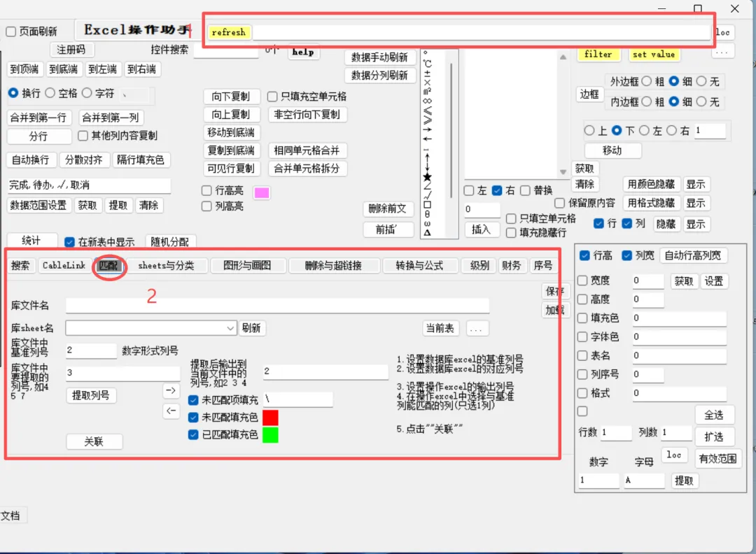Open the green 已匹配填充色 swatch

tap(270, 435)
